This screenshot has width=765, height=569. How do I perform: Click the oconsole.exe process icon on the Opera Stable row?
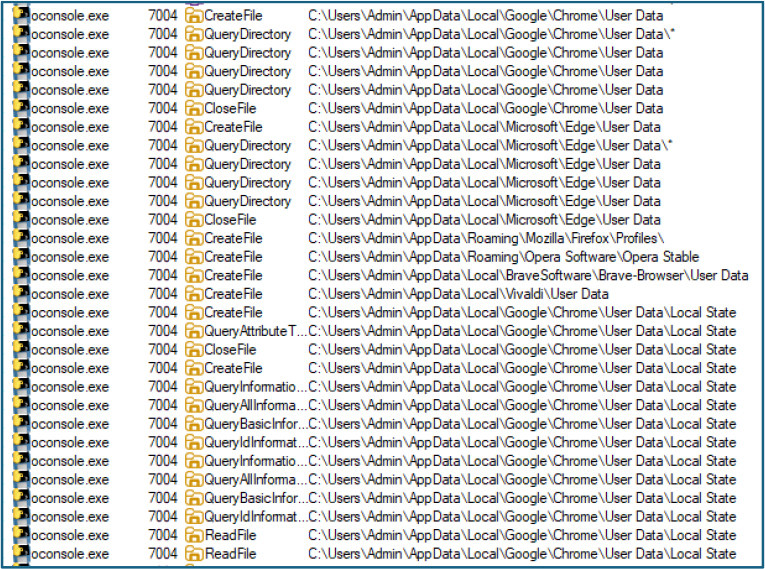coord(21,256)
